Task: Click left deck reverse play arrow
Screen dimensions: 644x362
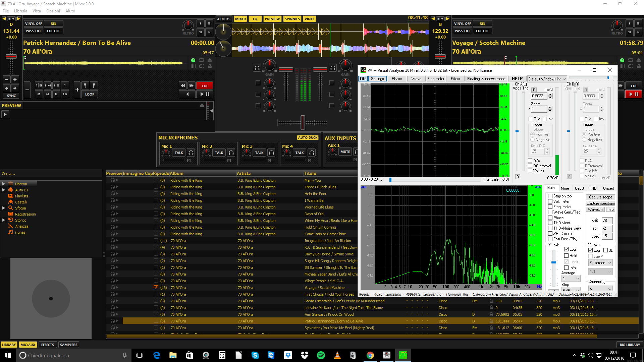Action: 187,94
